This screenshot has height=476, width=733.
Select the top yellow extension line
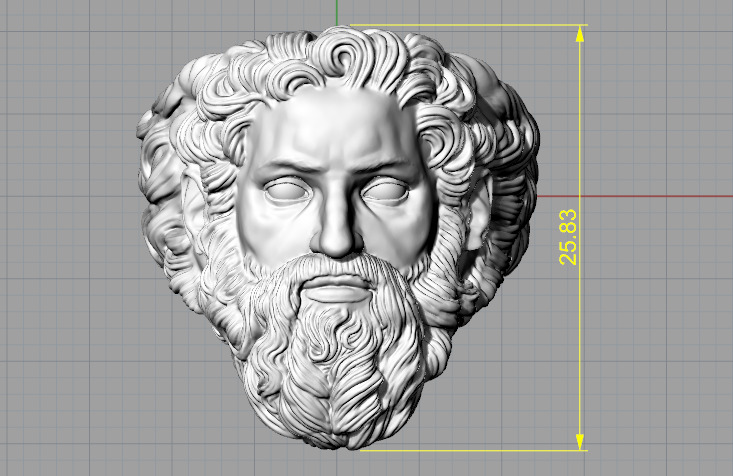[469, 25]
